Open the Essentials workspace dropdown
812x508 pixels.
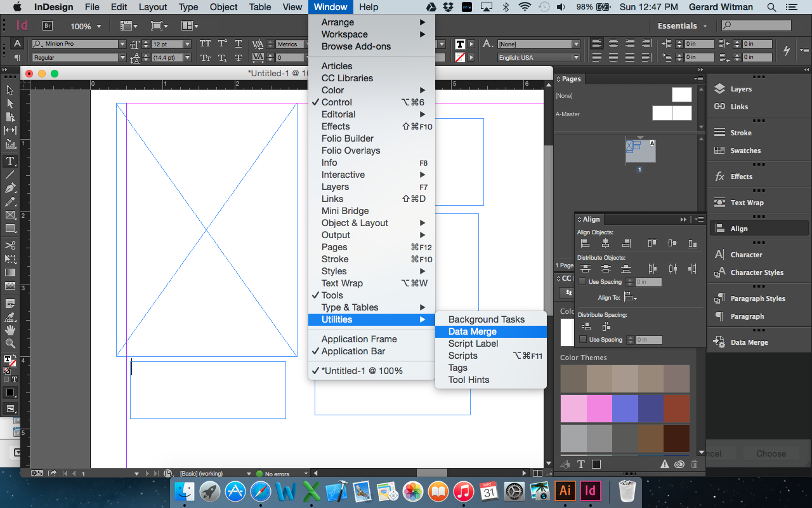(682, 26)
